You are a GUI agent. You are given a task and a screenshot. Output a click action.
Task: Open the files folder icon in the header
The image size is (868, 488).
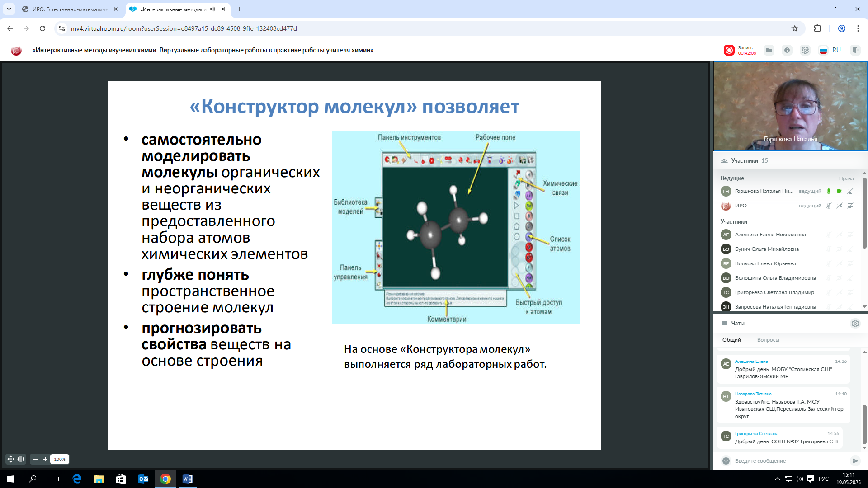(769, 50)
